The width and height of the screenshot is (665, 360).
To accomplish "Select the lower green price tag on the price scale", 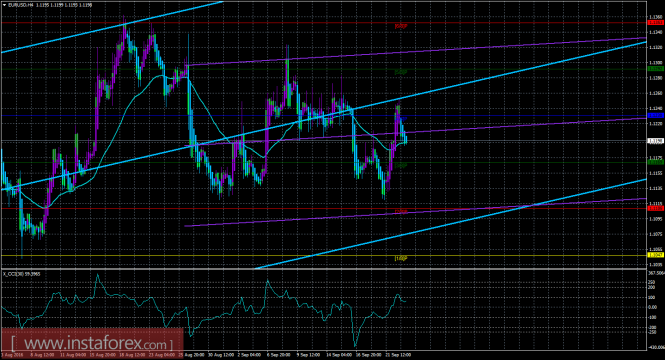I will coord(656,162).
